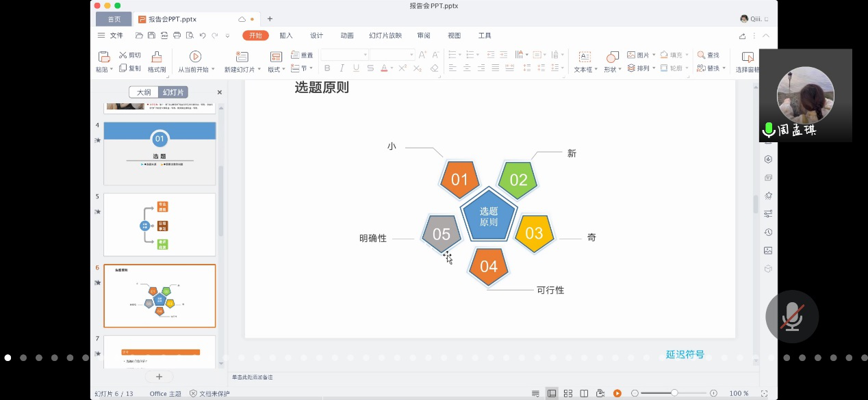Click the add slide plus button
Screen dimensions: 868x400
point(159,376)
